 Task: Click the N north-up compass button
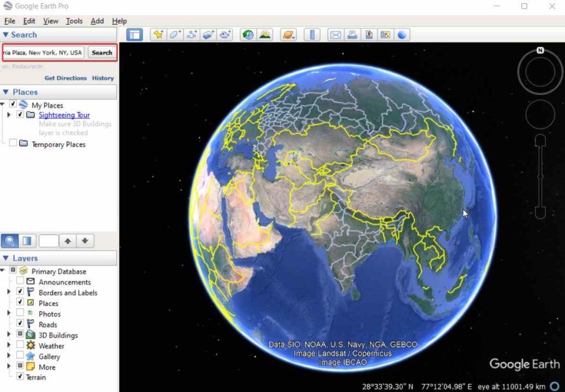click(x=540, y=50)
